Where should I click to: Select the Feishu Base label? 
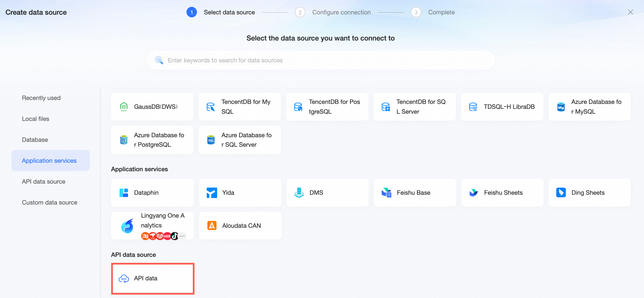pos(413,193)
